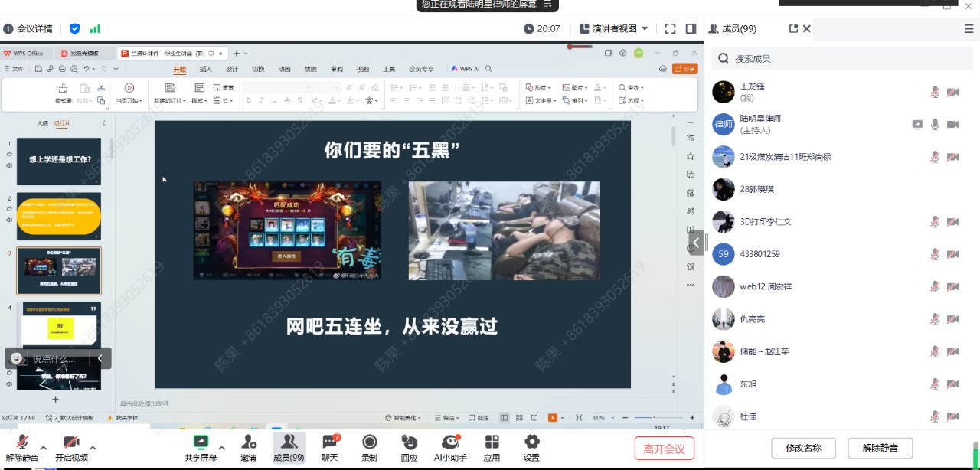
Task: Select slide 1 thumbnail 想上学还是想工作
Action: (x=59, y=162)
